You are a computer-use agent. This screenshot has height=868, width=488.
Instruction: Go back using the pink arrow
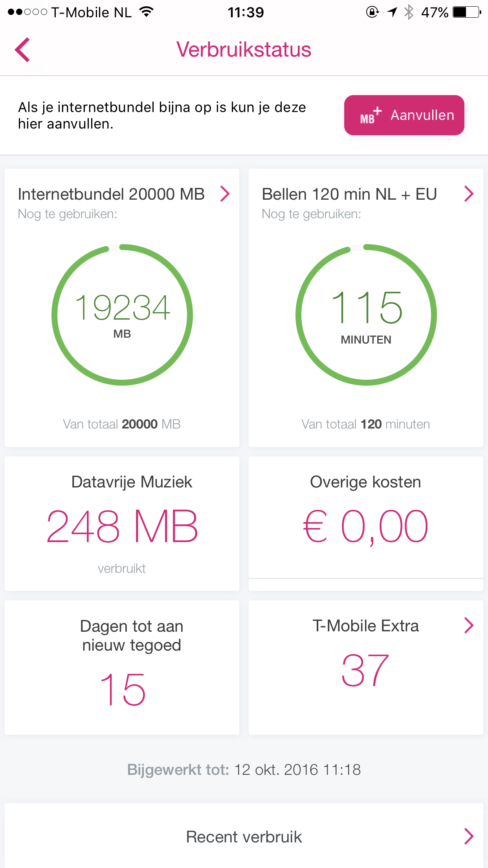point(23,50)
